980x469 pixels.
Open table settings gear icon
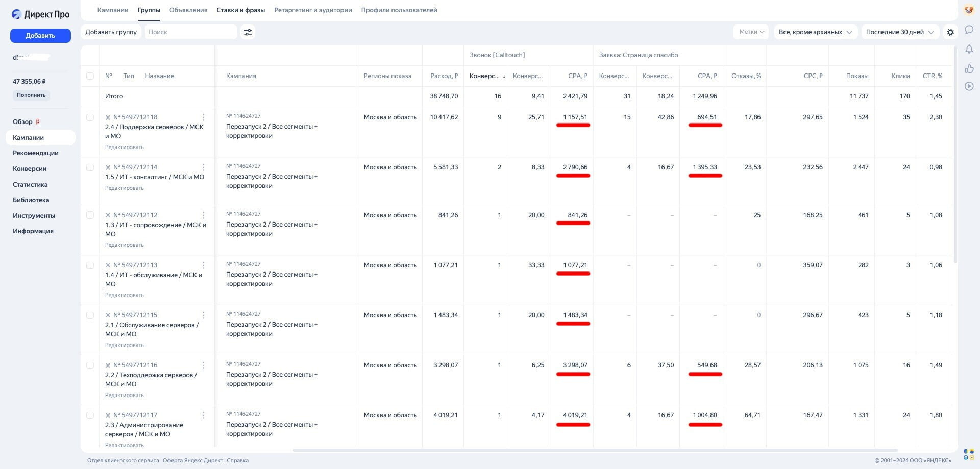click(x=950, y=32)
